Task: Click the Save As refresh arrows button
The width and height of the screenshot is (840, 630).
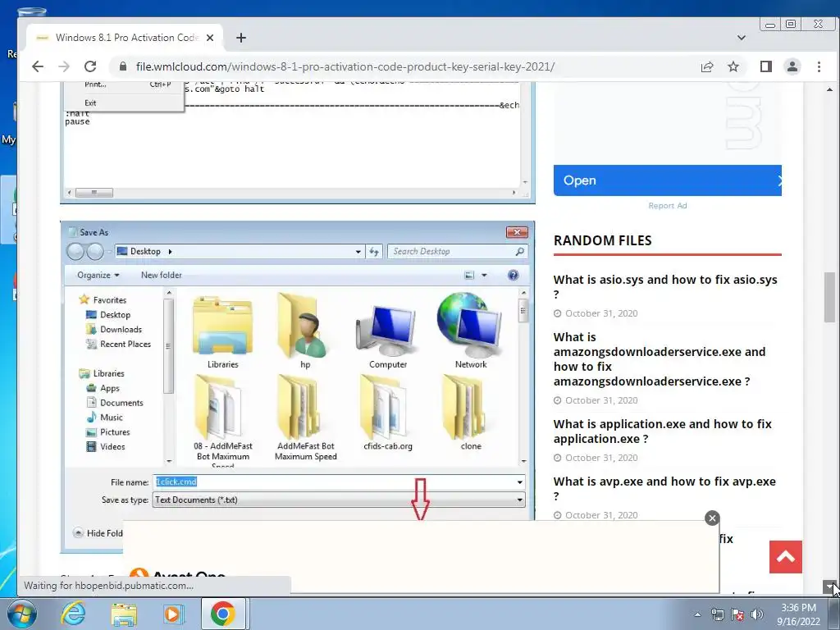Action: click(374, 251)
